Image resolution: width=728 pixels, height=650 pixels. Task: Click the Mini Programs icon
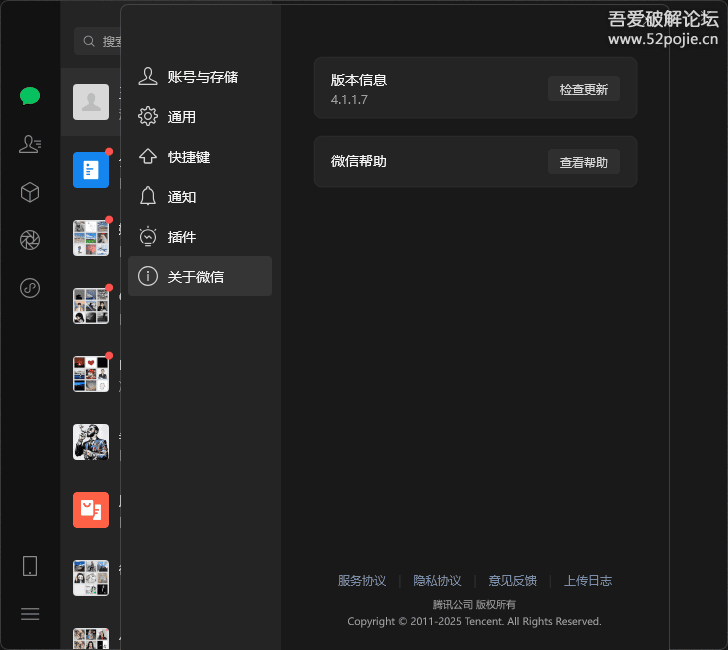coord(30,289)
